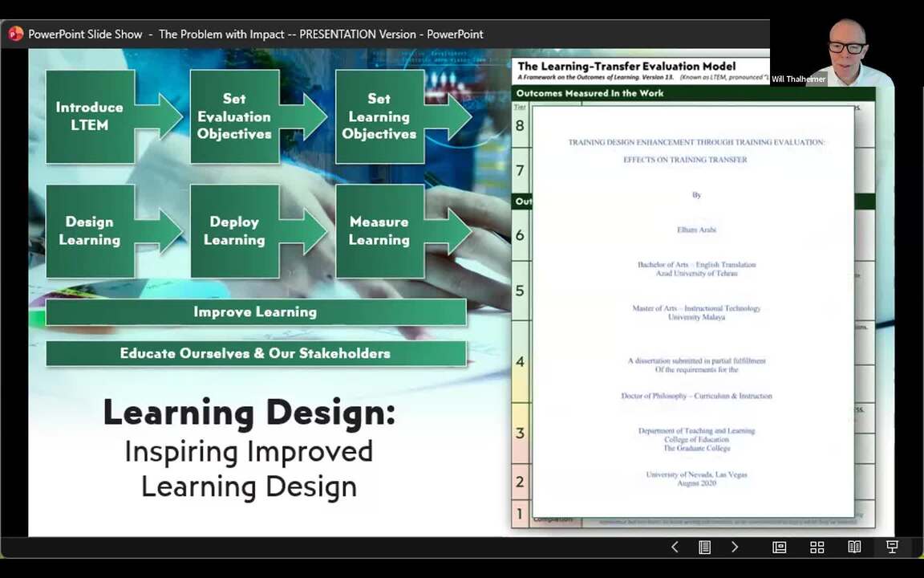924x578 pixels.
Task: Go to the previous slide arrow
Action: point(675,547)
